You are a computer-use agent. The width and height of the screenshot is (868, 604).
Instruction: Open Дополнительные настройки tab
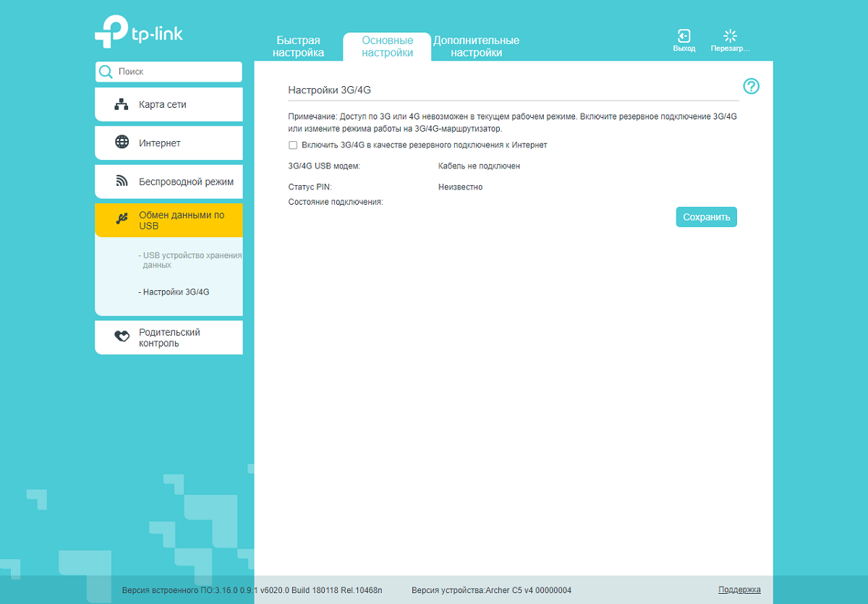[x=476, y=46]
